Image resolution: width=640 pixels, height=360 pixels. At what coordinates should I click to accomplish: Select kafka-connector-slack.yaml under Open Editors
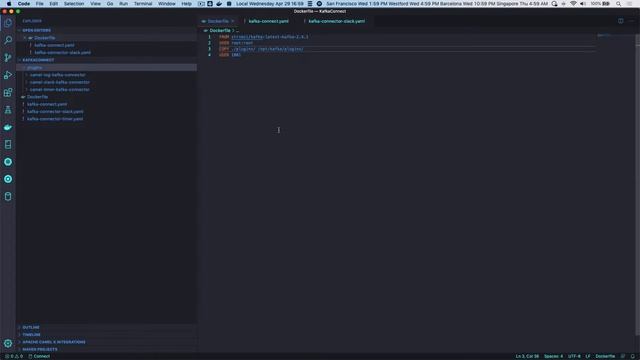pyautogui.click(x=106, y=53)
